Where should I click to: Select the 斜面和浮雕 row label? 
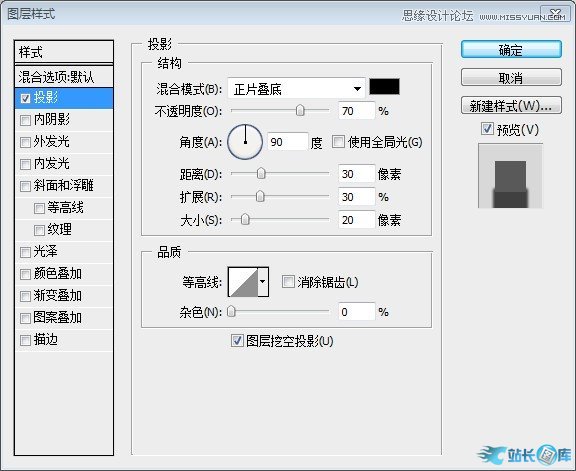(x=64, y=186)
